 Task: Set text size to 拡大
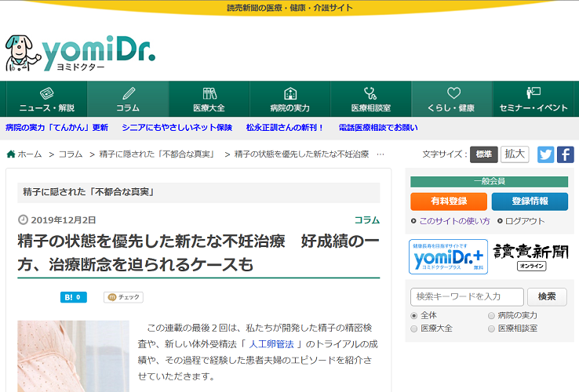pos(515,154)
